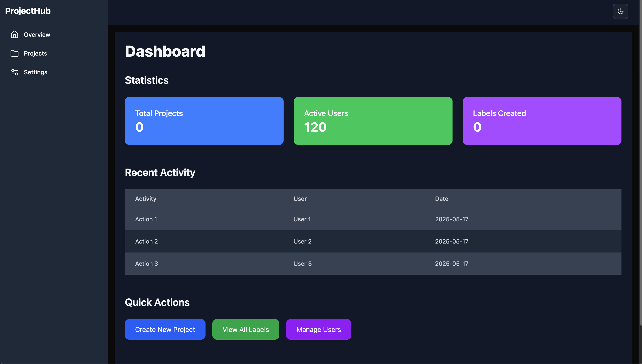Select the Total Projects stat card
The image size is (642, 364).
click(x=204, y=121)
